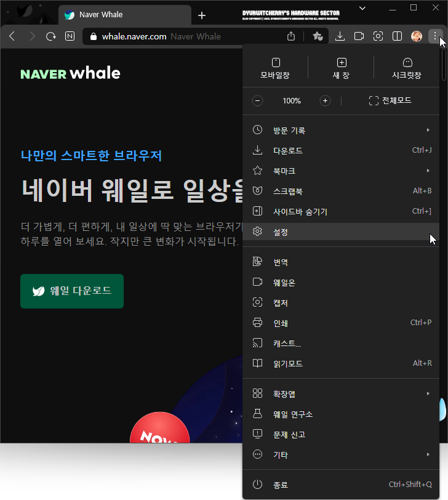Open downloads toolbar icon
This screenshot has width=448, height=500.
point(340,36)
